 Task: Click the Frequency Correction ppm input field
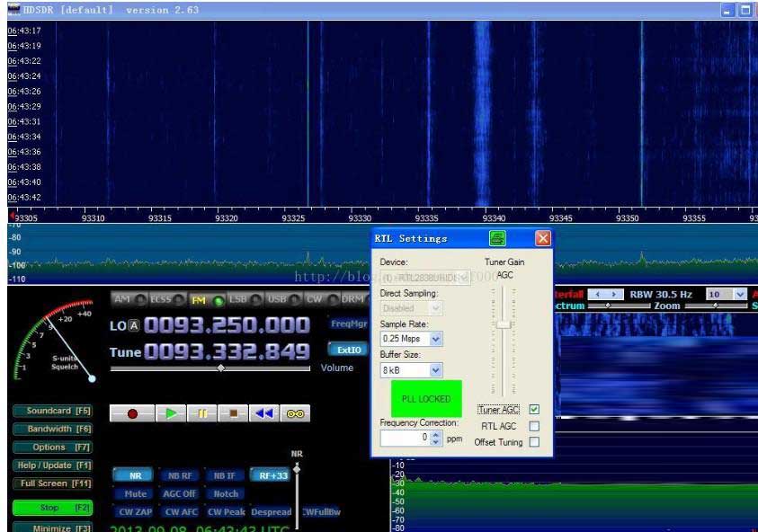tap(406, 438)
